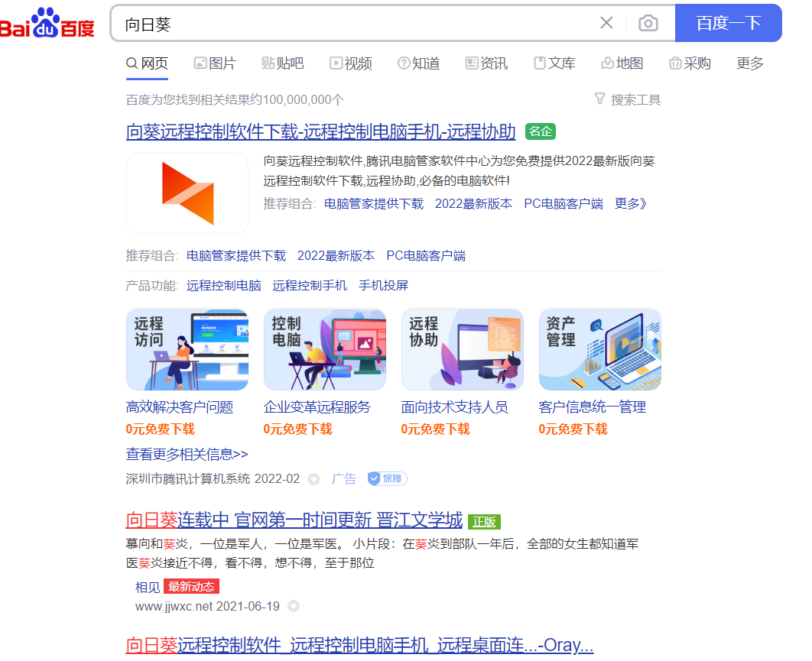
Task: Click the 百度一下 search button
Action: tap(728, 23)
